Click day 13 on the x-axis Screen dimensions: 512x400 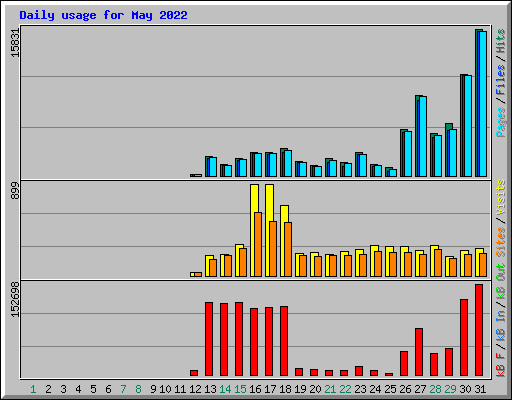210,389
